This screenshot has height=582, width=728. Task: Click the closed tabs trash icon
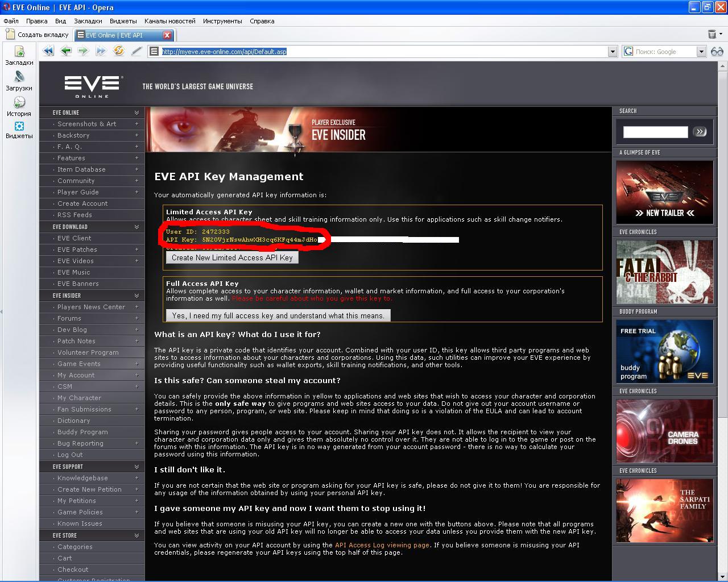[712, 35]
